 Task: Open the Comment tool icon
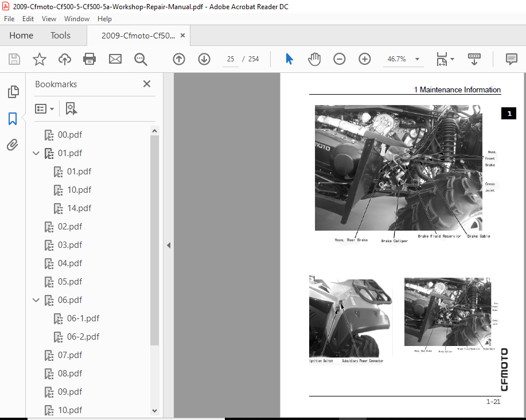point(511,59)
